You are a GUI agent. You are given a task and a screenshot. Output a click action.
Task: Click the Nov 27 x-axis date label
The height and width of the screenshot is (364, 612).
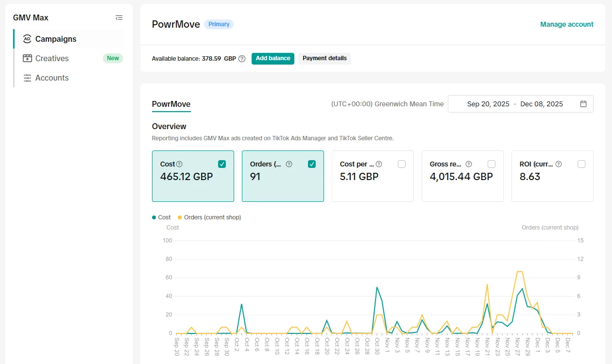pyautogui.click(x=517, y=346)
